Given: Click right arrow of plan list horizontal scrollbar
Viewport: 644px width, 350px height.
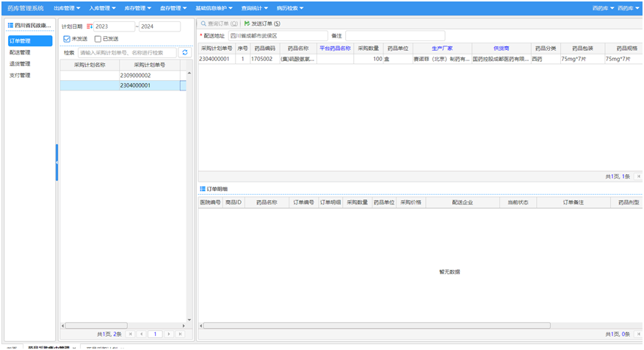Looking at the screenshot, I should [x=184, y=326].
